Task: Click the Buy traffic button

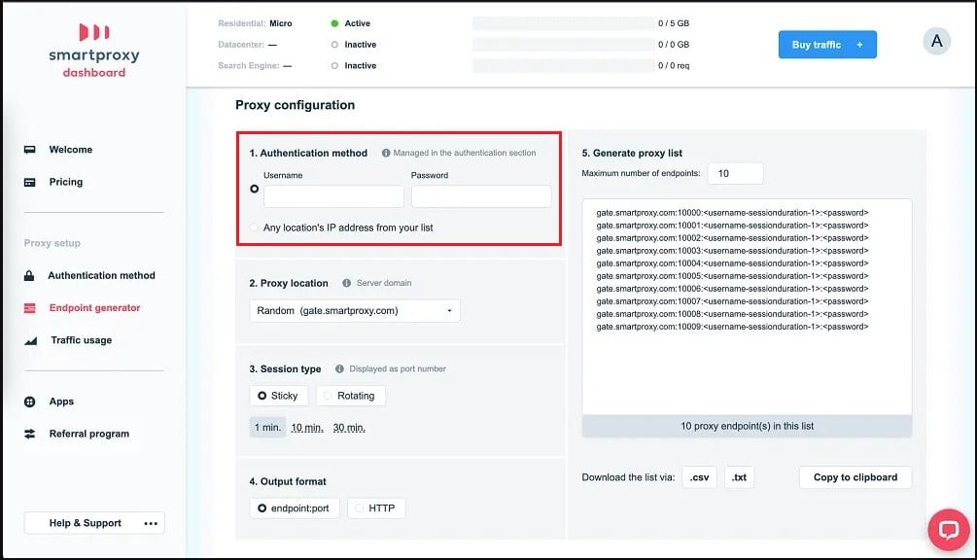Action: point(827,45)
